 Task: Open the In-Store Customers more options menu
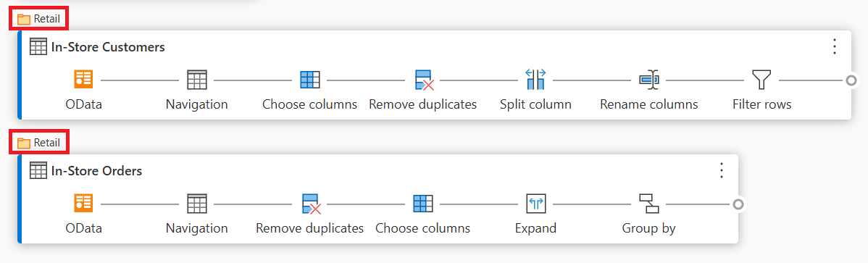[834, 46]
